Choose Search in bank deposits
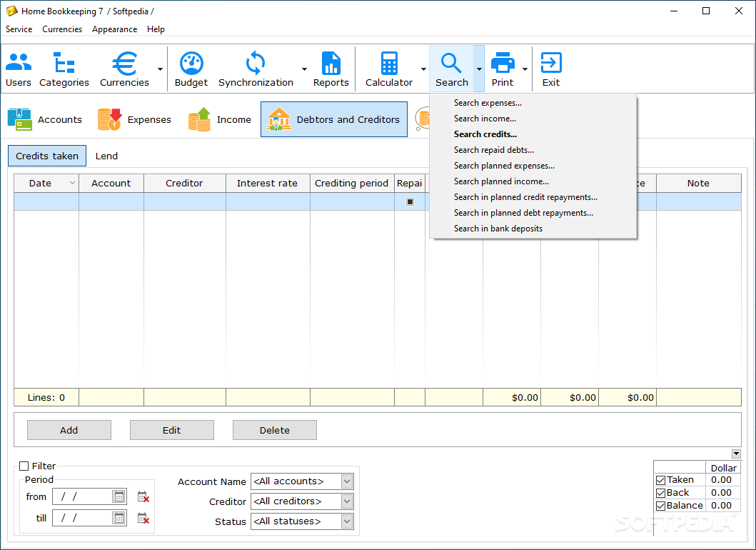Screen dimensions: 756x550 pos(533,229)
